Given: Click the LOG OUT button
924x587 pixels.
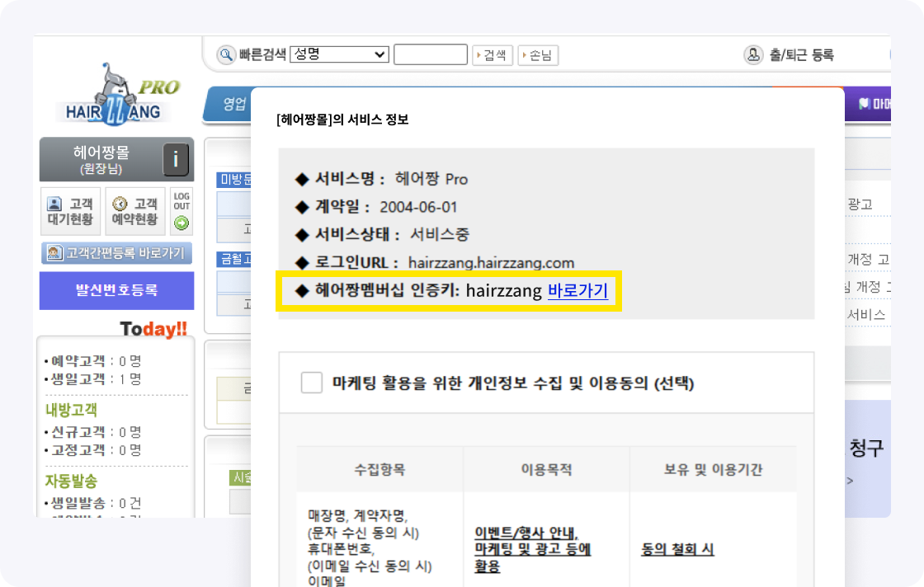Looking at the screenshot, I should pos(181,211).
